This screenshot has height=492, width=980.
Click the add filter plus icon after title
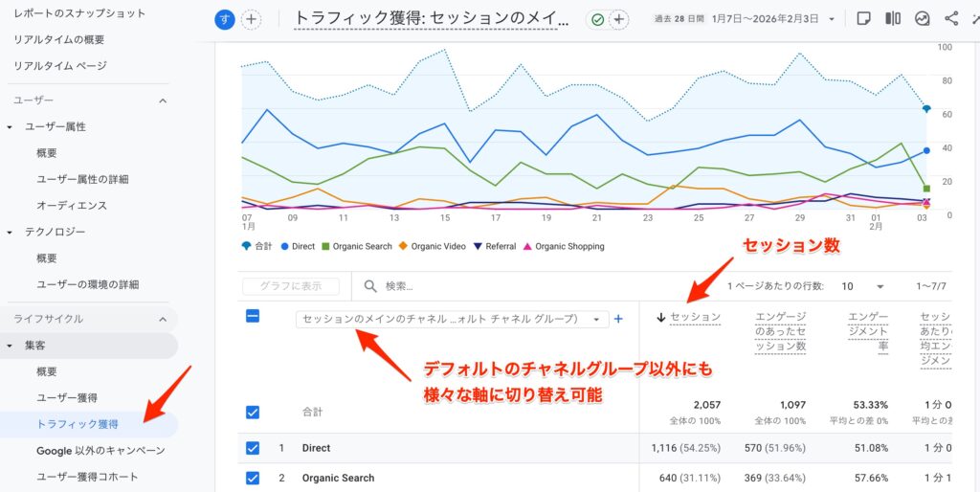pos(619,19)
